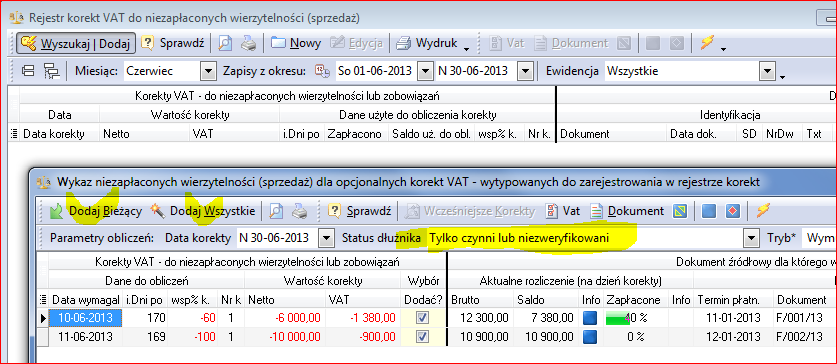This screenshot has height=364, width=837.
Task: Click printer icon in Wykaz toolbar
Action: point(299,211)
